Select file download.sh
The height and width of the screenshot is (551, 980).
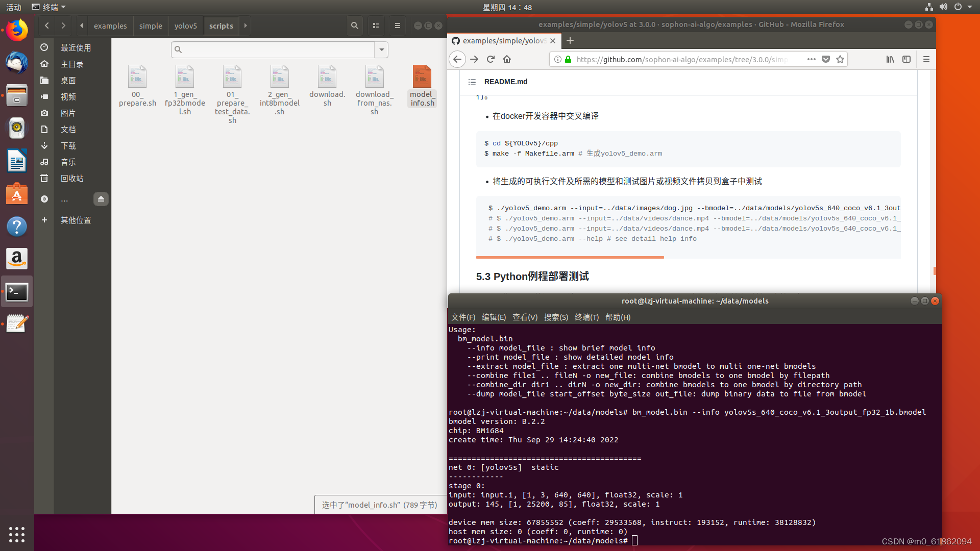click(327, 86)
